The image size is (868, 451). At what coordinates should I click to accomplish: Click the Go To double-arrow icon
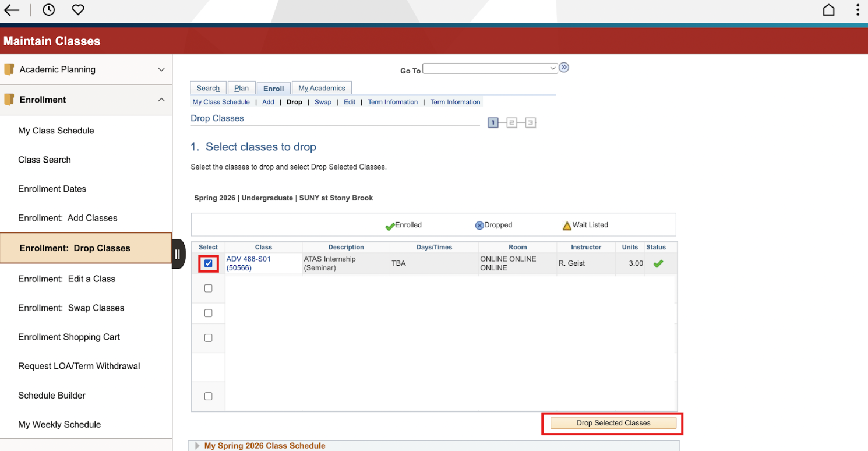(x=564, y=68)
